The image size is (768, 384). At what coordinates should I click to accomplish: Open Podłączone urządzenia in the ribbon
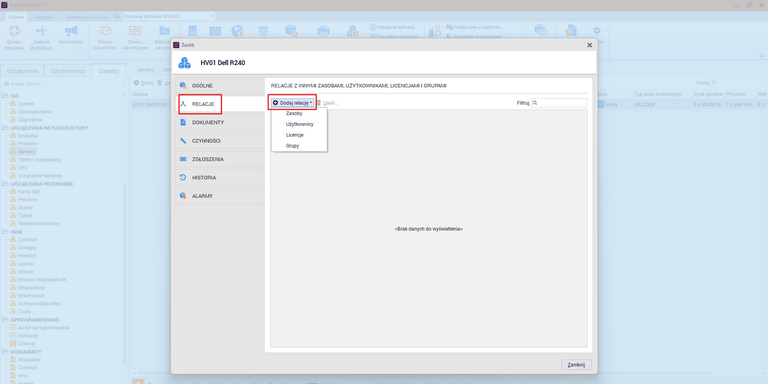473,27
